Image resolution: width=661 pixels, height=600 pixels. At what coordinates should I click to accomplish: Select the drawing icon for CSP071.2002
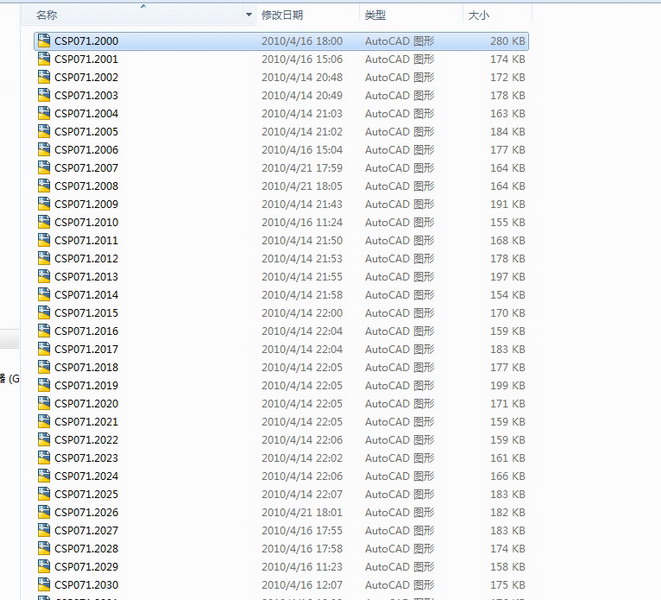tap(44, 77)
